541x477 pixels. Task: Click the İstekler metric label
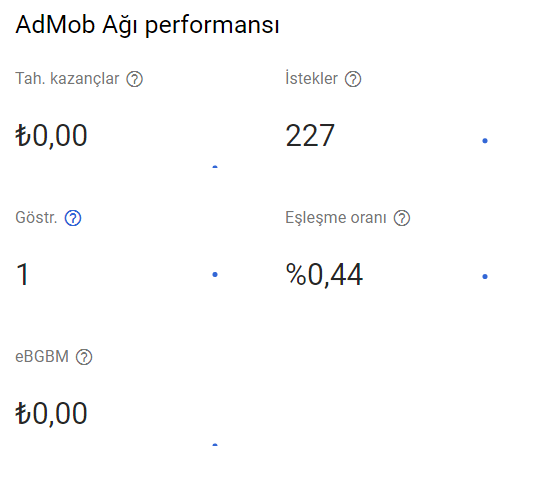311,78
